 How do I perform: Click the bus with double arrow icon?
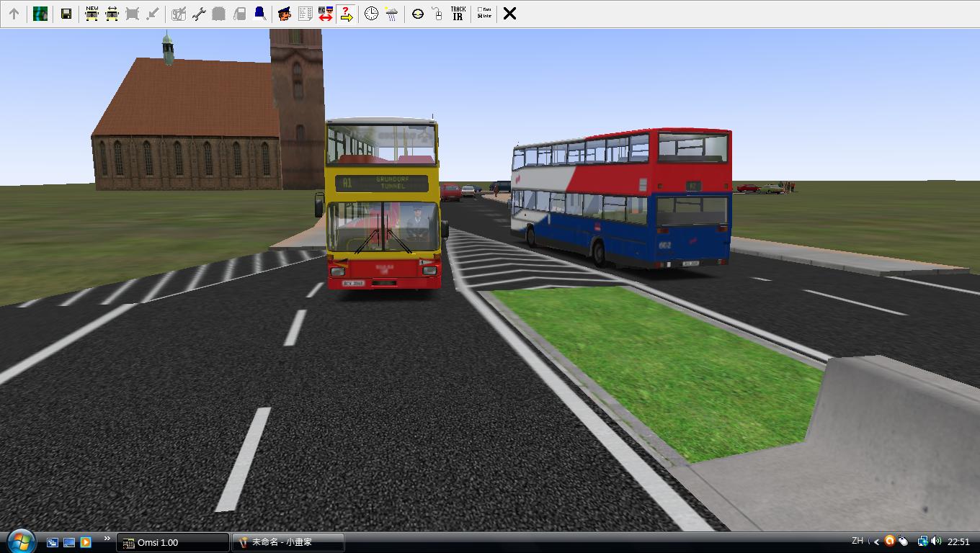coord(112,14)
